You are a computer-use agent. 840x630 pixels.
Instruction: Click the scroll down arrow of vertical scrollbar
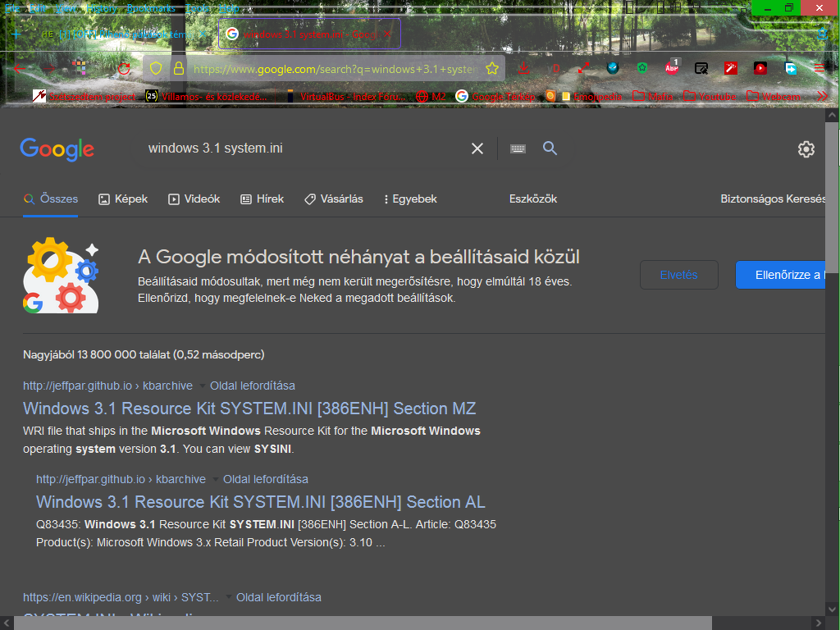pyautogui.click(x=832, y=609)
